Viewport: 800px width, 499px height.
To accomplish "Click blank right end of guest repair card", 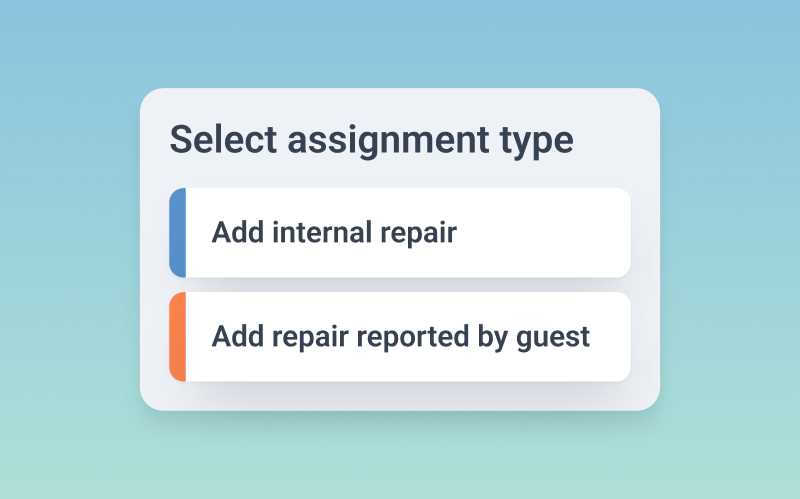I will pos(612,337).
